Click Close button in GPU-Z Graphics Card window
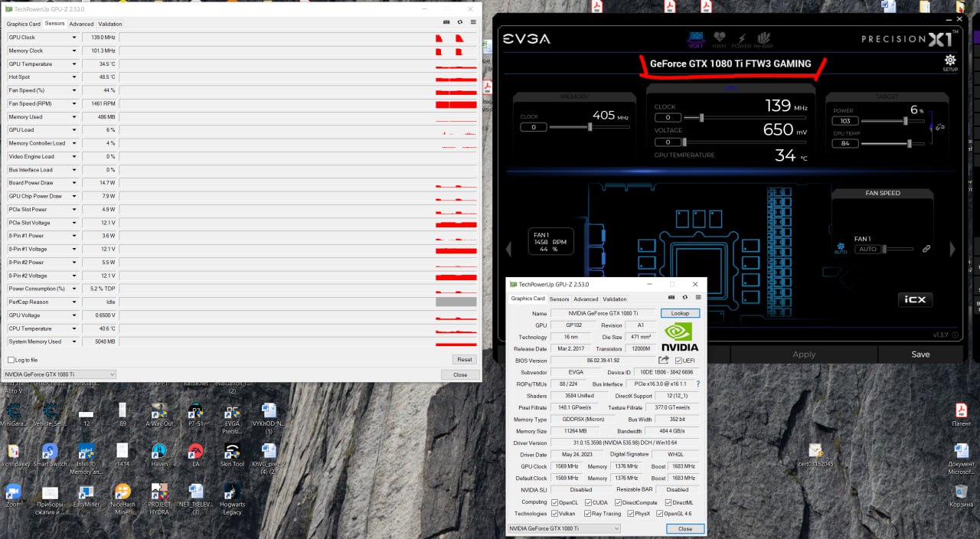Screen dimensions: 980x539 pyautogui.click(x=685, y=528)
